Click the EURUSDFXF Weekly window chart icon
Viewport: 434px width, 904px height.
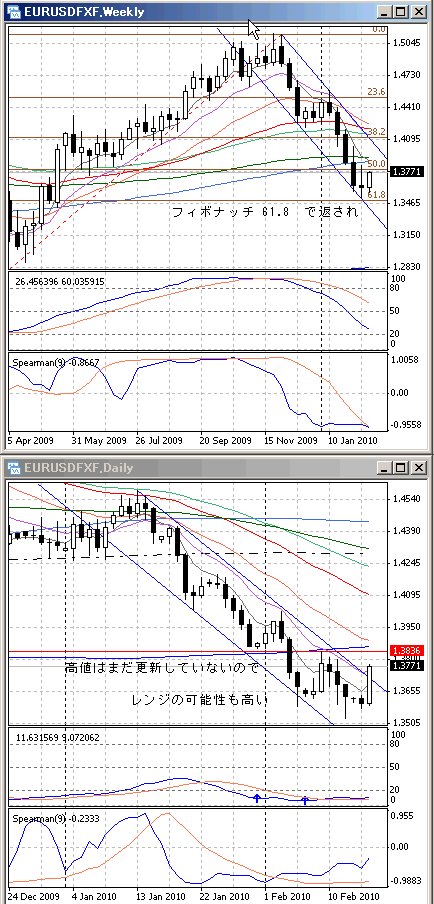[x=15, y=12]
